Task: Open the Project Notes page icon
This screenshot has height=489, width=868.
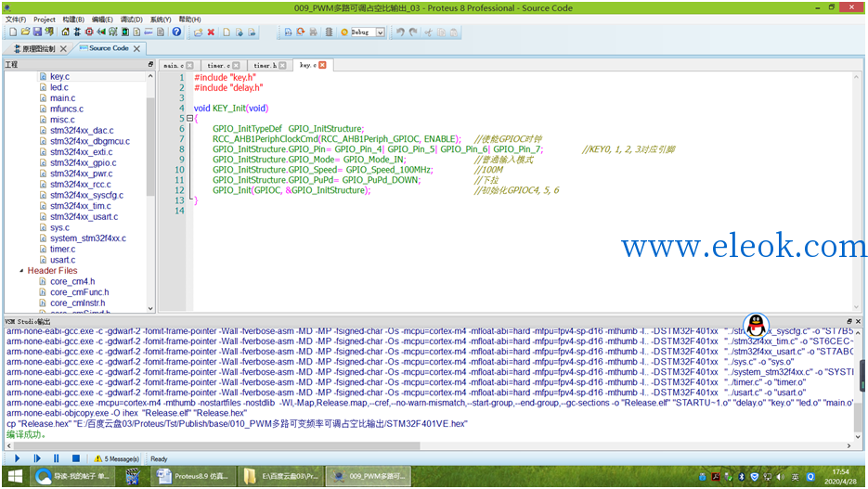Action: tap(161, 32)
